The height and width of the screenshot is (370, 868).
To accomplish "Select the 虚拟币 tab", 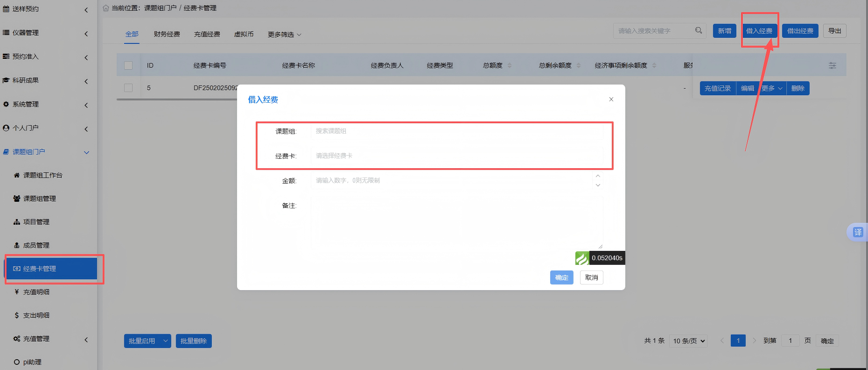I will point(244,34).
